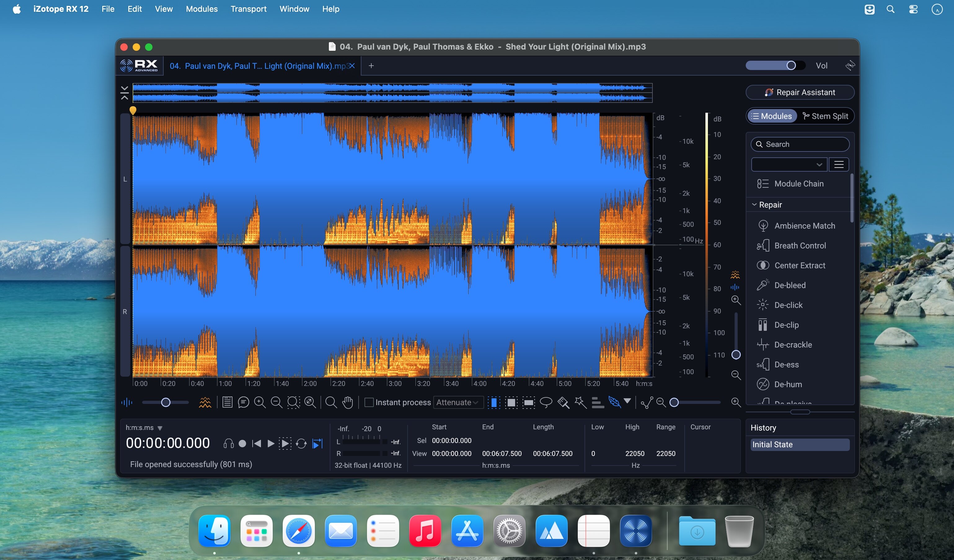The height and width of the screenshot is (560, 954).
Task: Collapse the waveform overview strip
Action: pyautogui.click(x=124, y=93)
